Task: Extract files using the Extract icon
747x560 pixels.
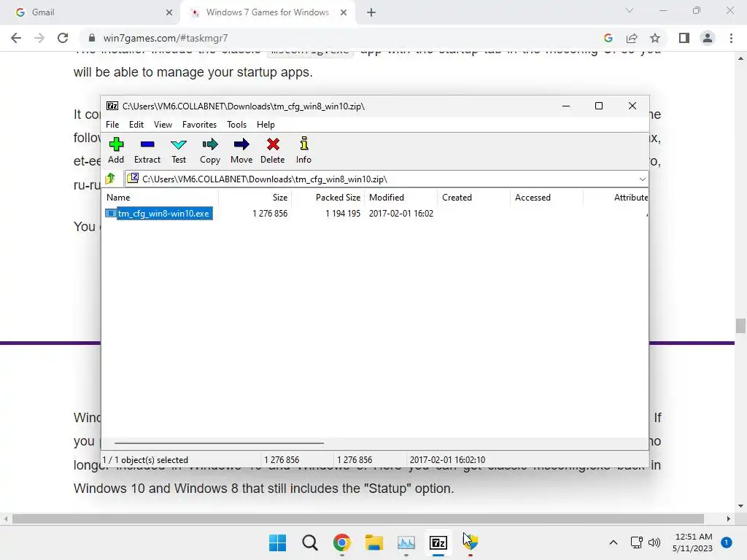Action: pyautogui.click(x=147, y=150)
